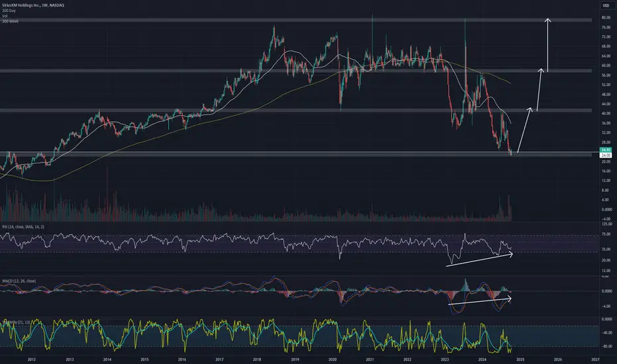Click the 44.00 price axis label
This screenshot has height=364, width=617.
pos(606,104)
